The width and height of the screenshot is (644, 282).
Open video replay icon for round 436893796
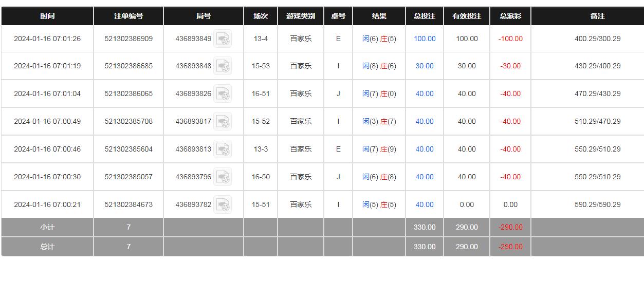223,177
